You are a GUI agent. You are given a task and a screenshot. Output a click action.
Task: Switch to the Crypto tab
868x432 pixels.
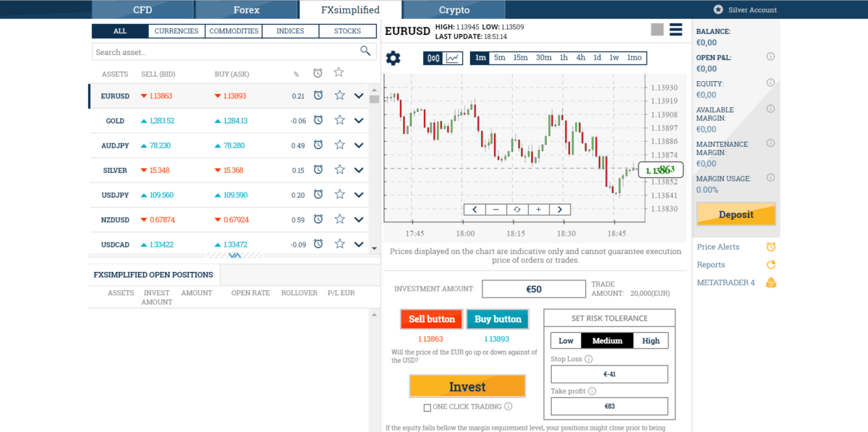pos(454,9)
